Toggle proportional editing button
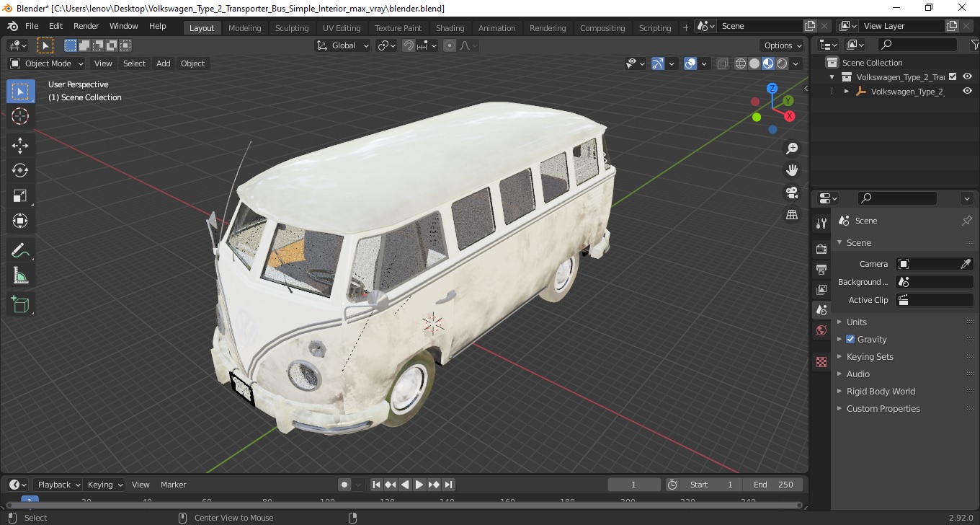The height and width of the screenshot is (525, 980). point(450,45)
